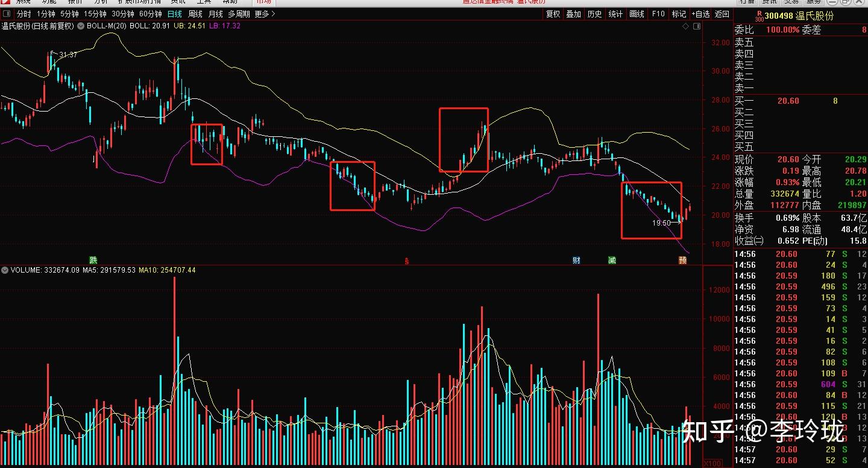Image resolution: width=868 pixels, height=468 pixels.
Task: Click the 买一 bid price 20.60
Action: tap(788, 101)
